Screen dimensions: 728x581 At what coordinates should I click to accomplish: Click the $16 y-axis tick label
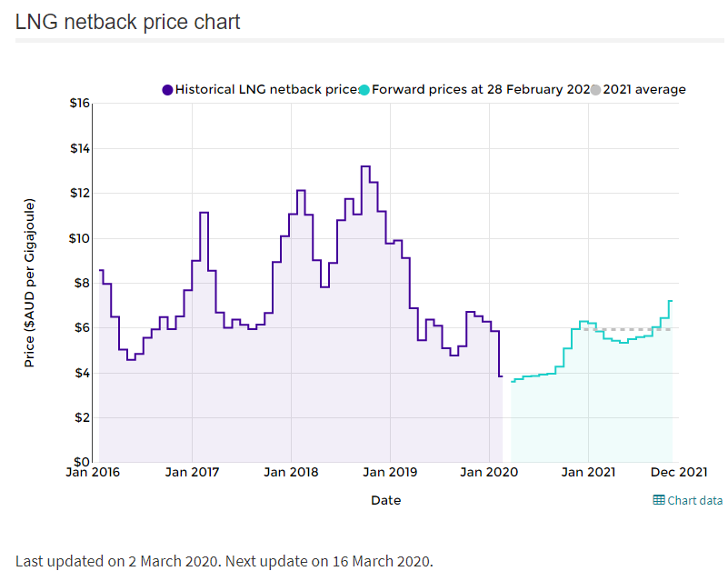[79, 104]
